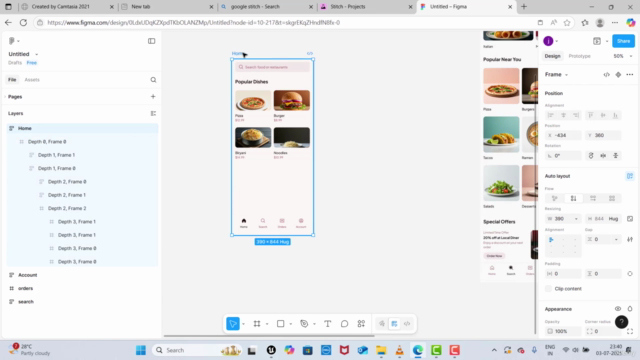Open the Actions components tool
The height and width of the screenshot is (360, 640).
pyautogui.click(x=361, y=324)
